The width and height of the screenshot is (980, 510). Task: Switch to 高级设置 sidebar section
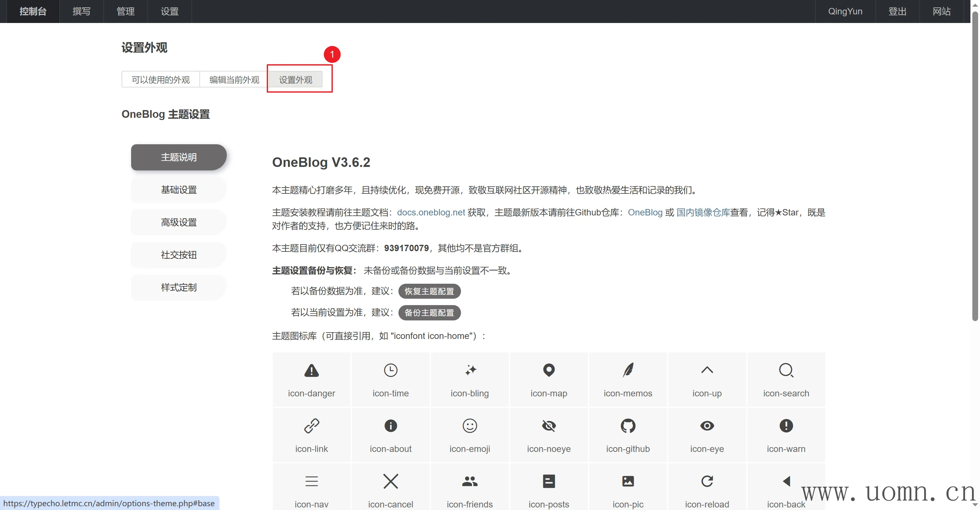(179, 222)
